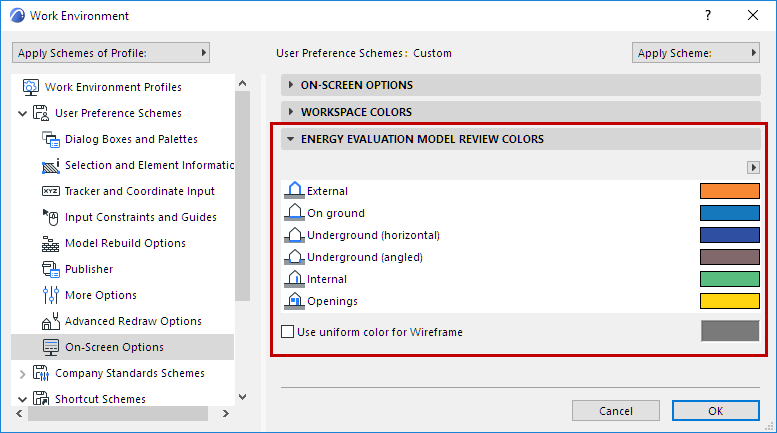Open the Apply Scheme dropdown

pyautogui.click(x=696, y=53)
